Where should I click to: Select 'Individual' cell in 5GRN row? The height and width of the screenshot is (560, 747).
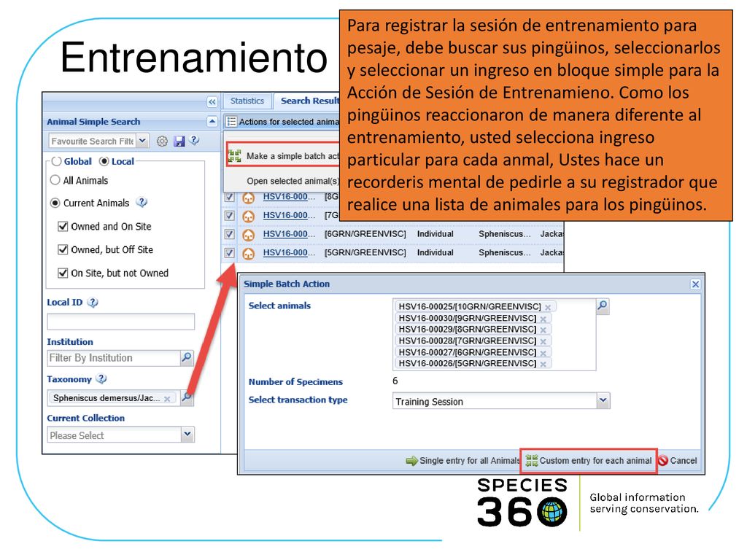[436, 252]
